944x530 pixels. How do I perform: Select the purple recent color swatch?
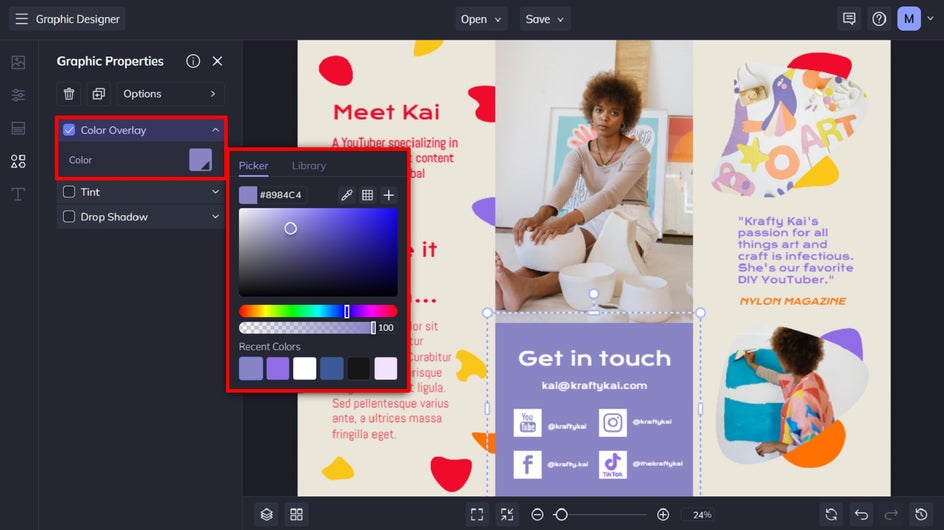(278, 368)
